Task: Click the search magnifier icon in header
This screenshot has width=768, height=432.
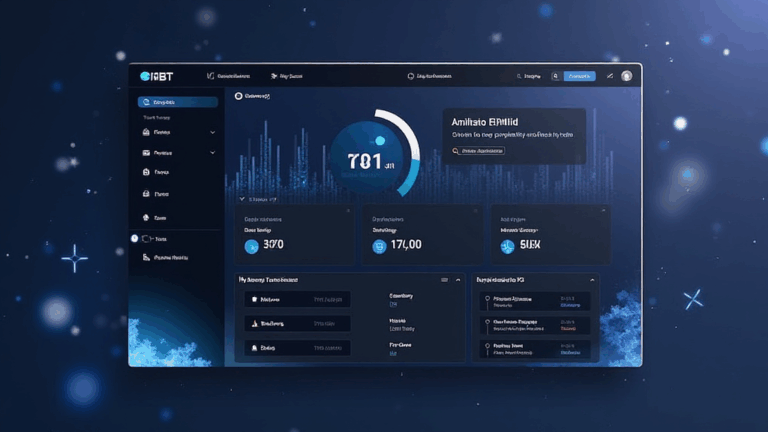Action: tap(519, 76)
